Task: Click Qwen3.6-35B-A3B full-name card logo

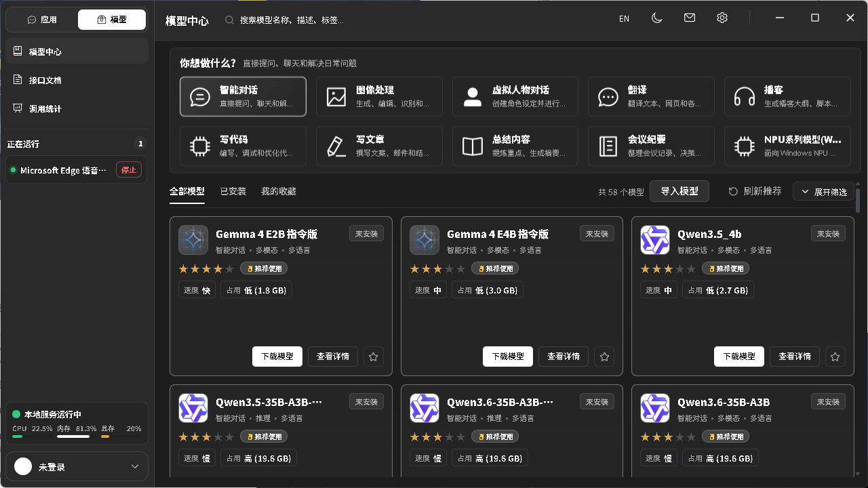Action: (655, 408)
